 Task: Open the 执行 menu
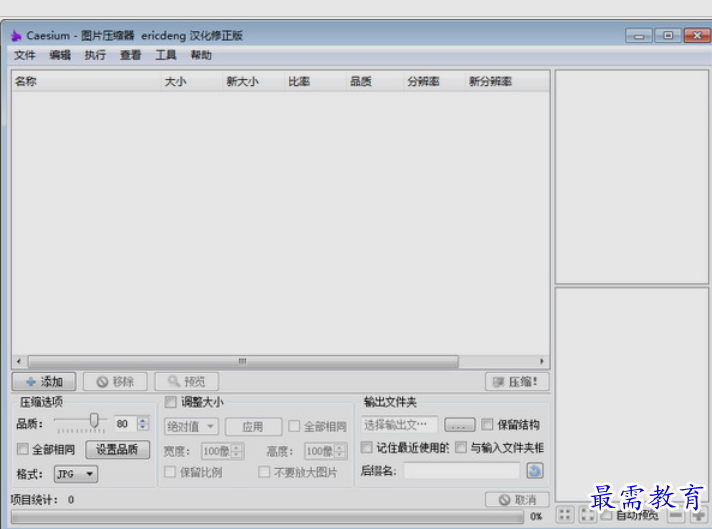[95, 55]
